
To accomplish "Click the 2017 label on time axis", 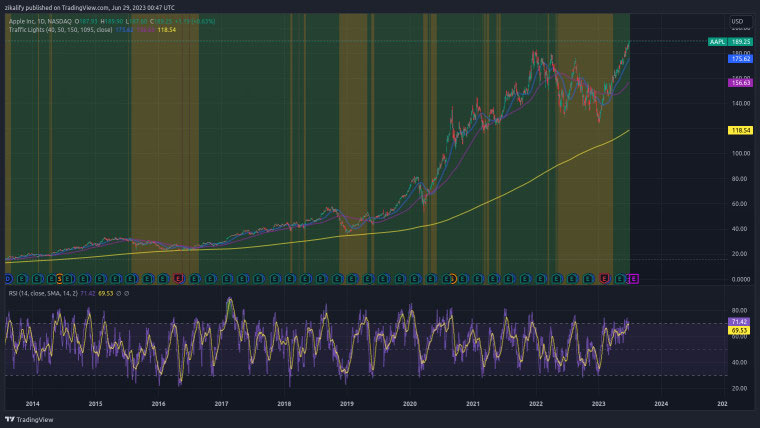I will [x=222, y=404].
